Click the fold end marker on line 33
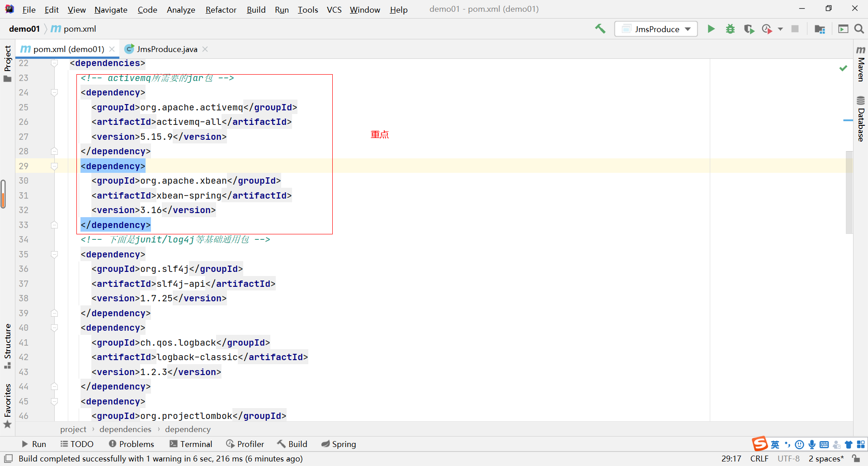Viewport: 868px width, 466px height. [x=54, y=225]
